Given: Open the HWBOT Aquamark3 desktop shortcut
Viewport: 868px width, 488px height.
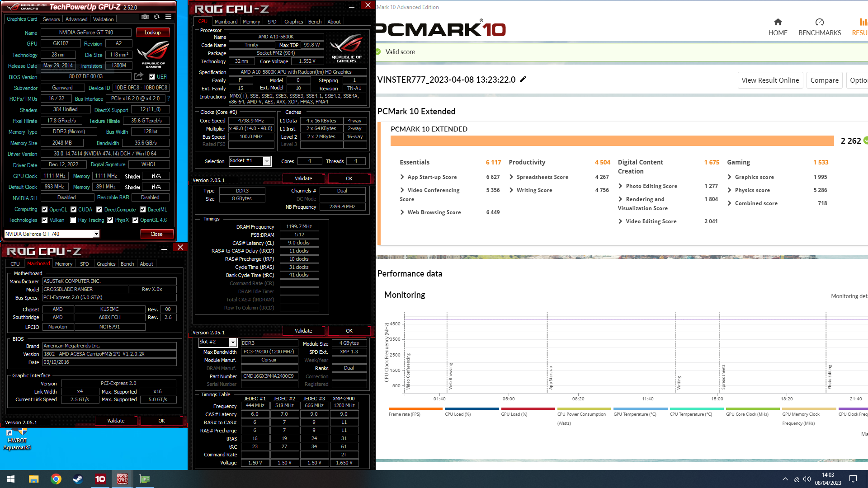Looking at the screenshot, I should coord(17,438).
